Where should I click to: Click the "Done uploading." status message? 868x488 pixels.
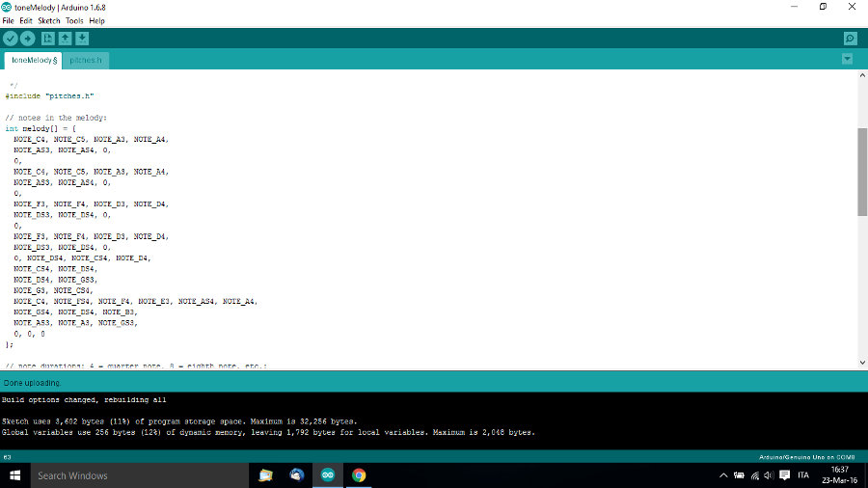coord(32,383)
